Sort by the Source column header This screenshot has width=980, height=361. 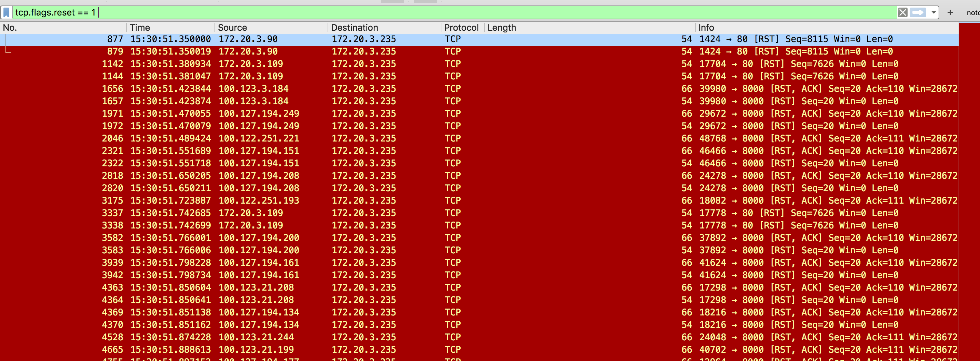click(271, 27)
